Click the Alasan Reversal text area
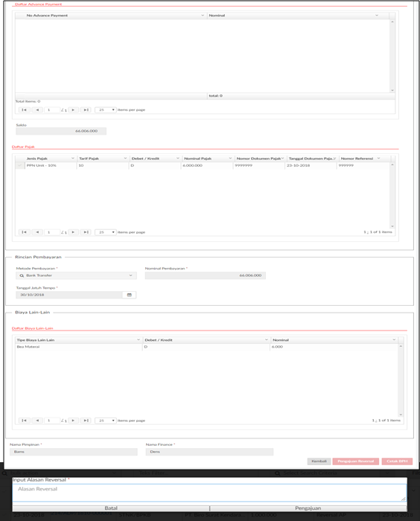 click(x=209, y=493)
